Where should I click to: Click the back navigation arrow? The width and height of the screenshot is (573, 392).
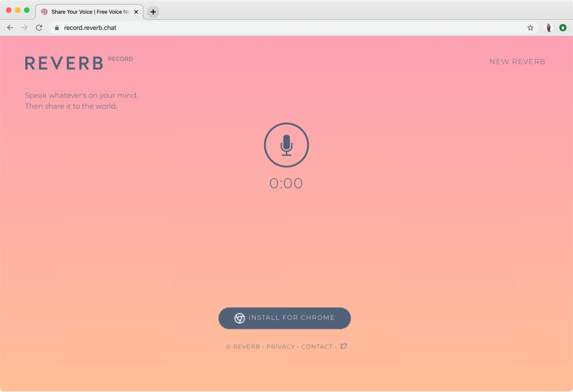tap(10, 27)
